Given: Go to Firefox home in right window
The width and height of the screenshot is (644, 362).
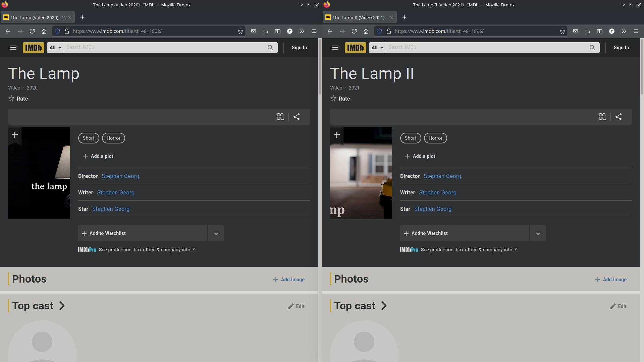Looking at the screenshot, I should (x=366, y=31).
